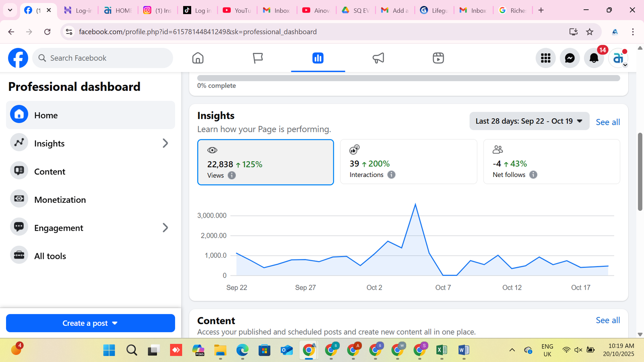
Task: Expand the Insights sidebar section
Action: pos(165,143)
